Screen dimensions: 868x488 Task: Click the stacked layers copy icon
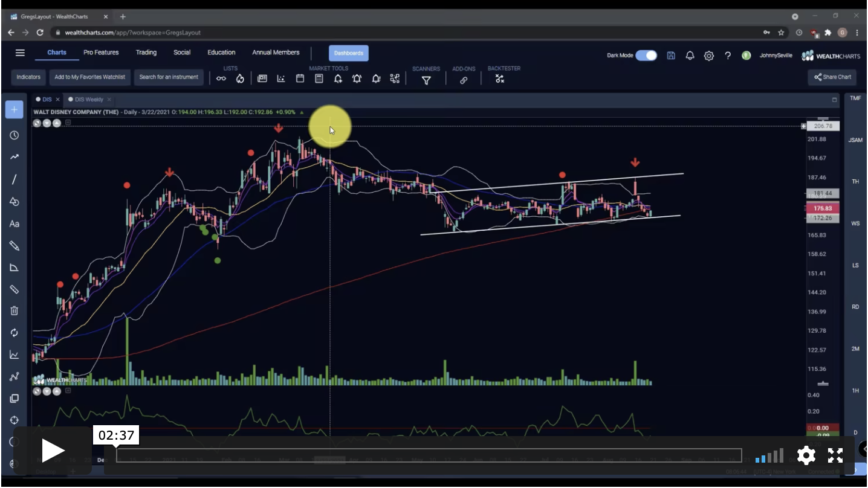pyautogui.click(x=14, y=399)
